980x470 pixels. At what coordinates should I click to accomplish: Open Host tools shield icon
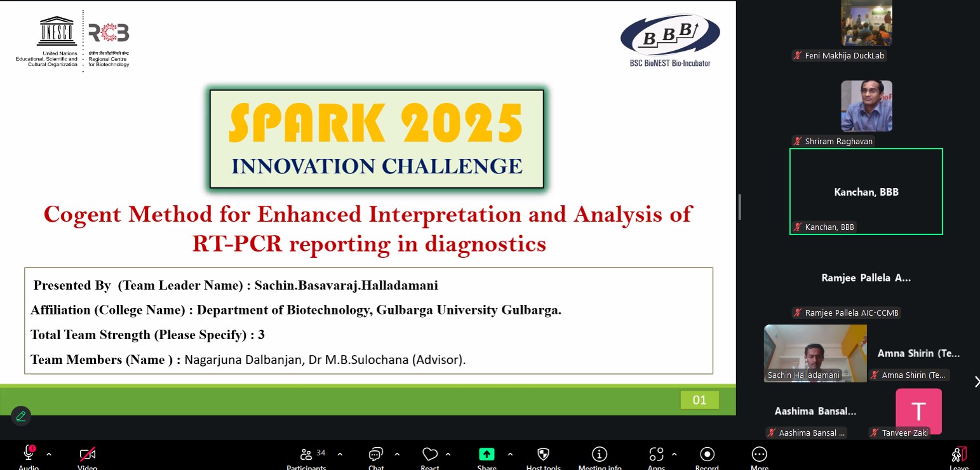click(x=543, y=454)
